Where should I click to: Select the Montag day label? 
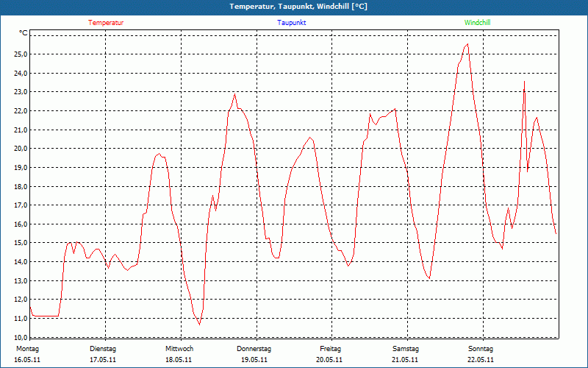point(27,349)
